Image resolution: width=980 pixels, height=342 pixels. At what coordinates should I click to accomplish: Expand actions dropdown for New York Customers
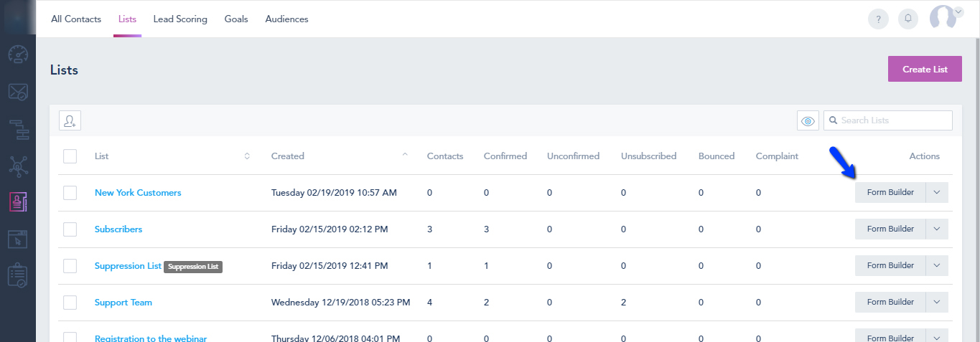click(x=937, y=192)
